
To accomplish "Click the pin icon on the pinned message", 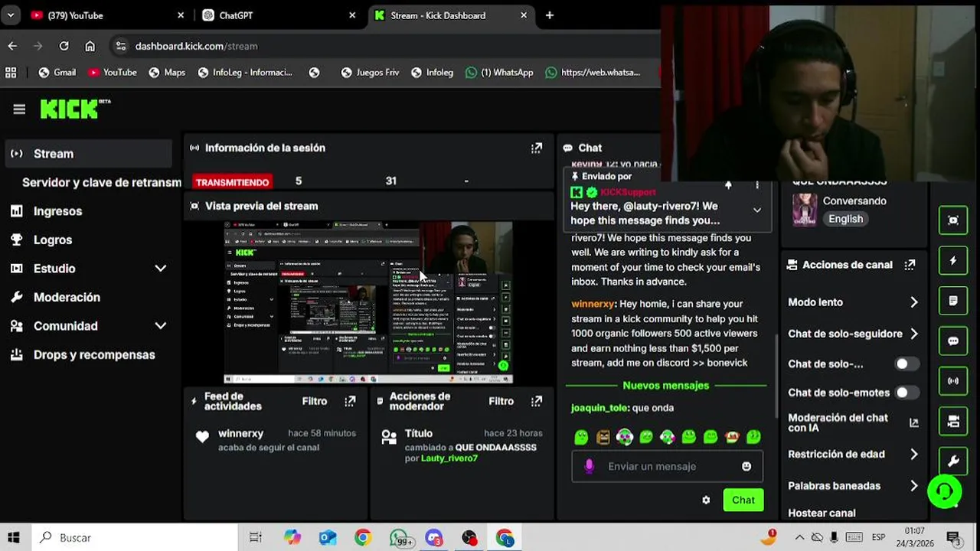I will tap(728, 185).
